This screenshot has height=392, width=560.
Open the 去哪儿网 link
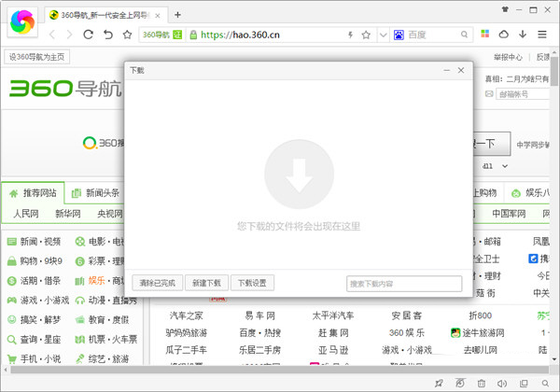pyautogui.click(x=481, y=350)
